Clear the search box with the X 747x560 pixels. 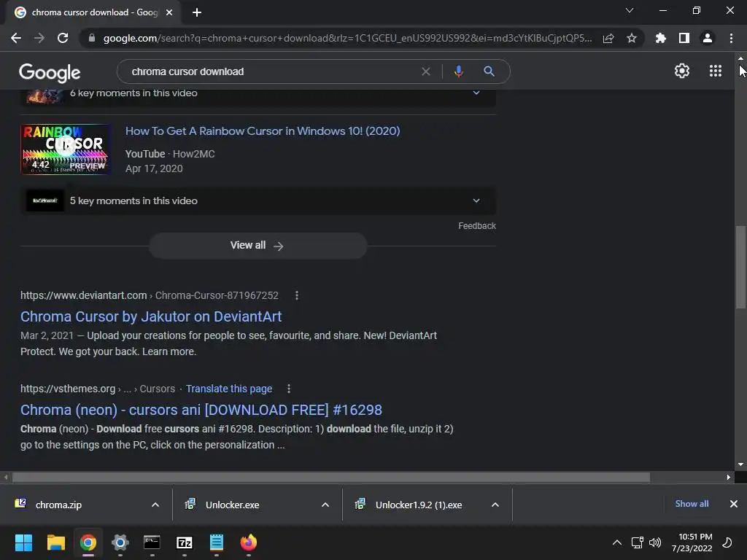[426, 71]
